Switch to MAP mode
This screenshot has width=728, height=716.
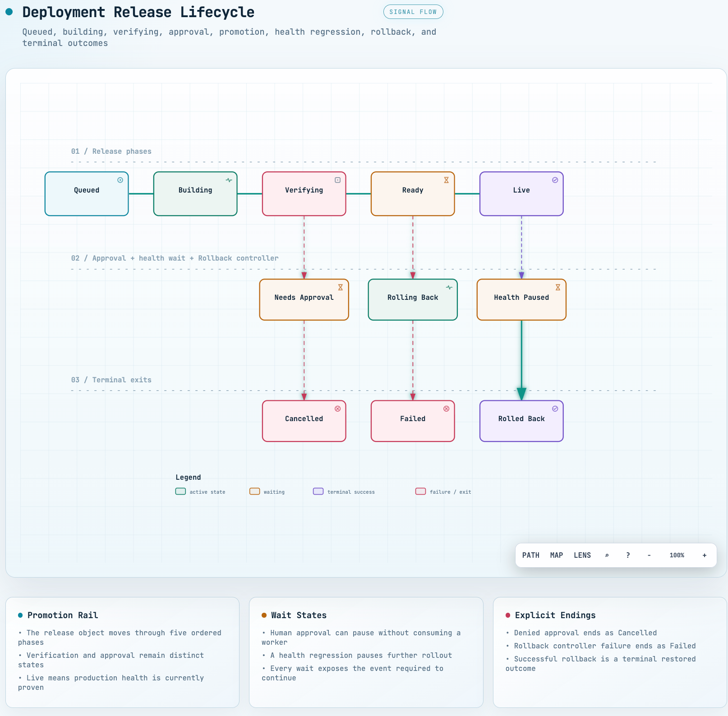pos(557,555)
